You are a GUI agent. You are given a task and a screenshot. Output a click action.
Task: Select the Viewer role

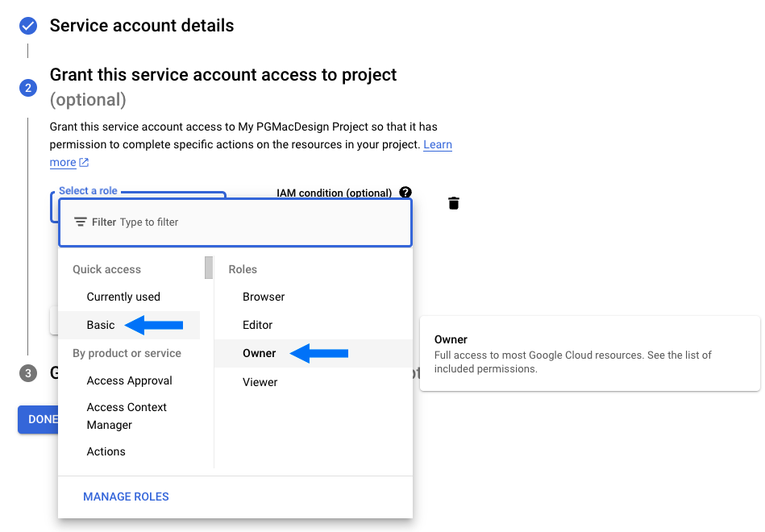(x=260, y=382)
